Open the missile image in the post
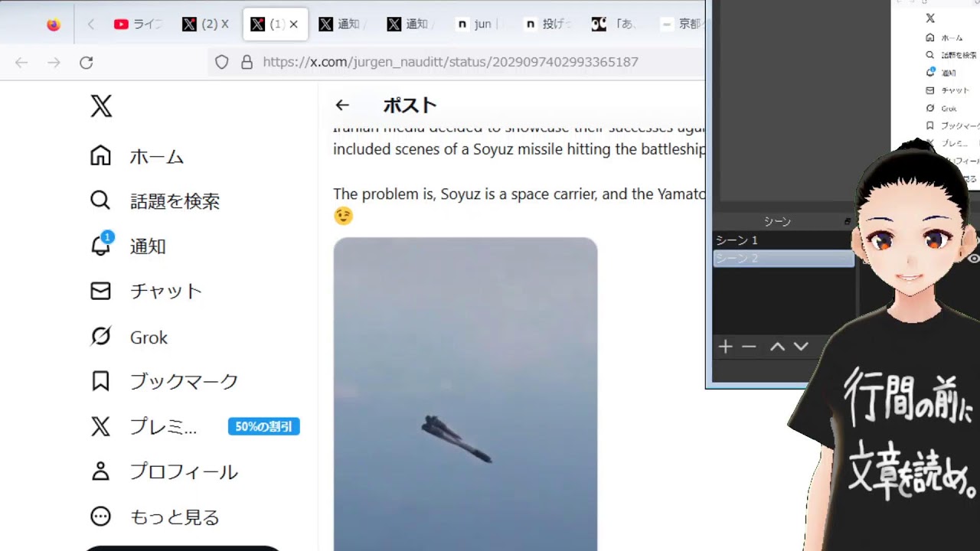Image resolution: width=980 pixels, height=551 pixels. pos(465,394)
